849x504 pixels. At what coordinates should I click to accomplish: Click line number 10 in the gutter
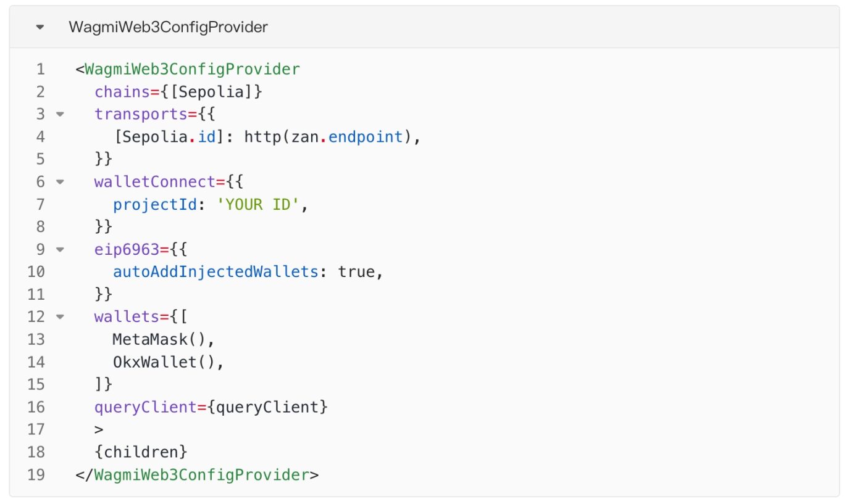[36, 272]
